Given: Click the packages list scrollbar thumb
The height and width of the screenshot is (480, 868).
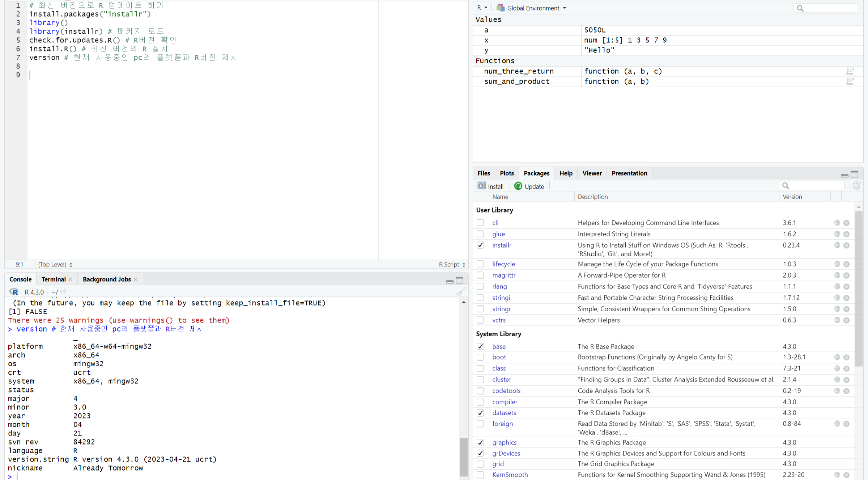Looking at the screenshot, I should [x=859, y=289].
